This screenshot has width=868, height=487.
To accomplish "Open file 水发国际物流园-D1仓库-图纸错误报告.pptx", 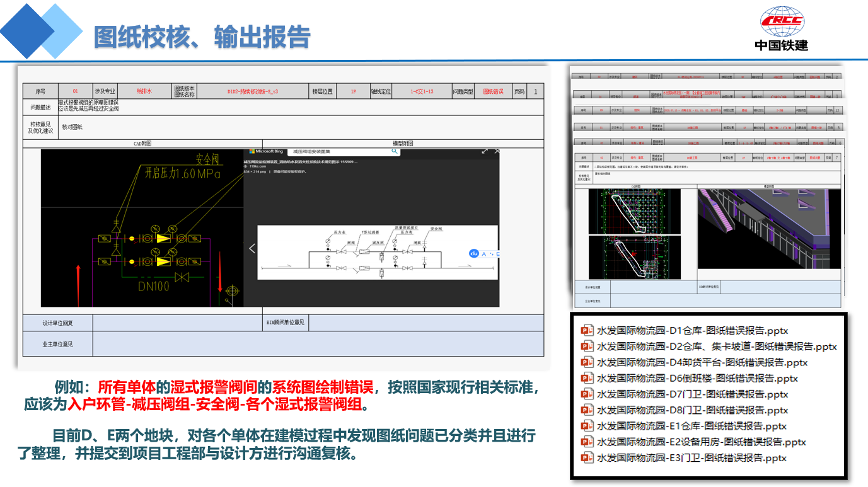I will [692, 330].
